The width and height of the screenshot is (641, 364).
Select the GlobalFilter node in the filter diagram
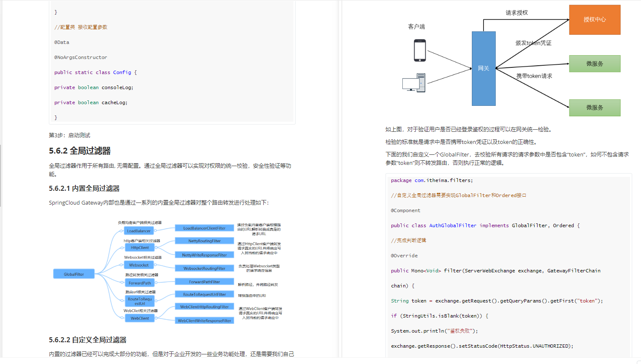click(x=74, y=273)
